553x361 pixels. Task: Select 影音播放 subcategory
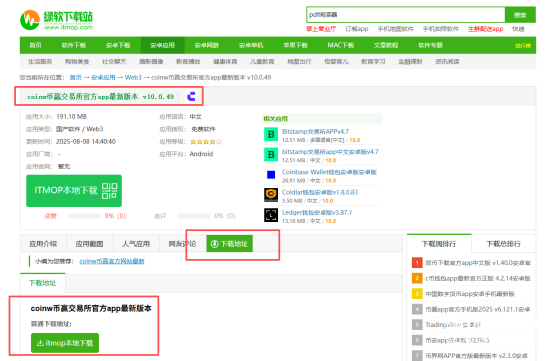click(188, 61)
